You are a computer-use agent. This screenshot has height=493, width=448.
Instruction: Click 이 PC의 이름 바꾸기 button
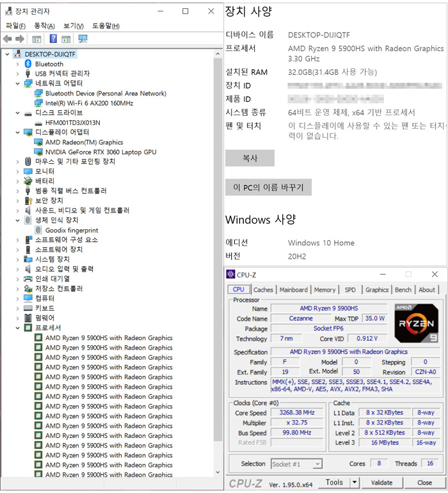269,188
